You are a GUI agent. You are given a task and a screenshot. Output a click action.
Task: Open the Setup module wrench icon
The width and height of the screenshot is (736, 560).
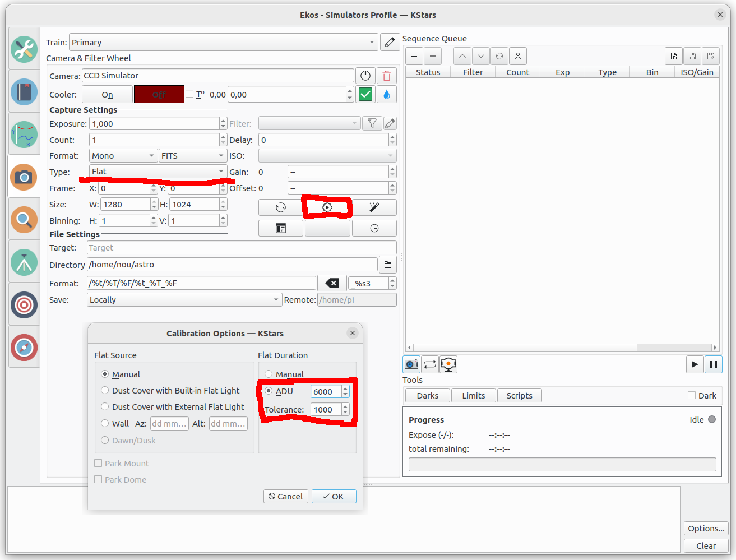point(24,49)
